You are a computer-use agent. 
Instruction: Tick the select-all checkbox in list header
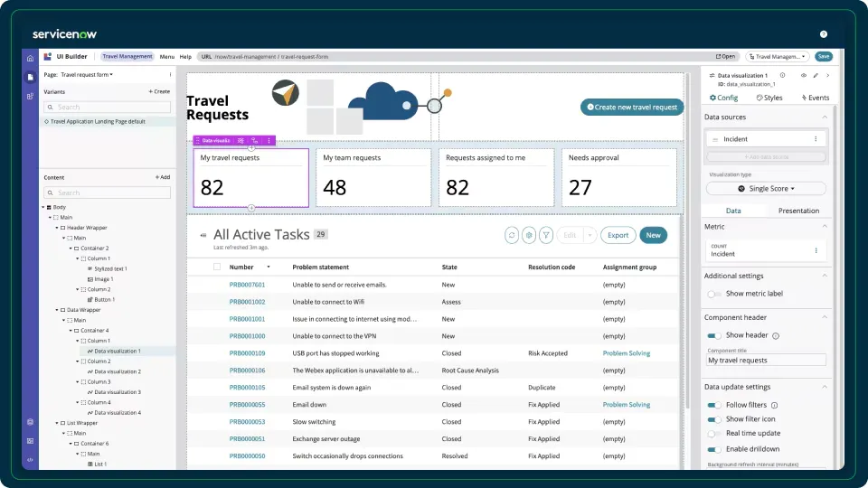click(217, 267)
